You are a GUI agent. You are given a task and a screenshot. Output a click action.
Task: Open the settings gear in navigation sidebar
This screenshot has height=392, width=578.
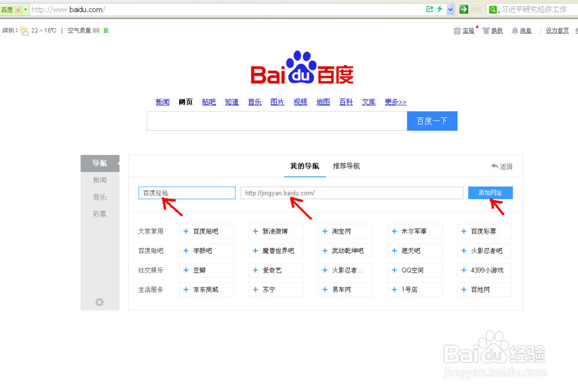pos(99,302)
